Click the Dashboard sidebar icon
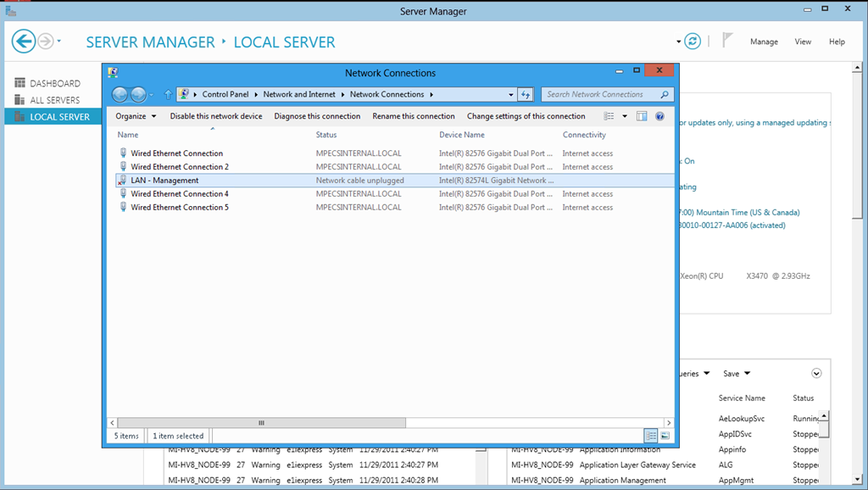 20,83
